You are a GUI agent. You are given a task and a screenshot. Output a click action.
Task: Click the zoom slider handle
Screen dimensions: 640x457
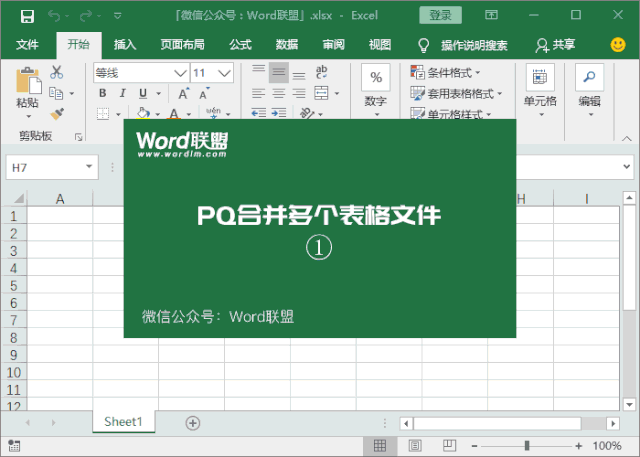(527, 446)
